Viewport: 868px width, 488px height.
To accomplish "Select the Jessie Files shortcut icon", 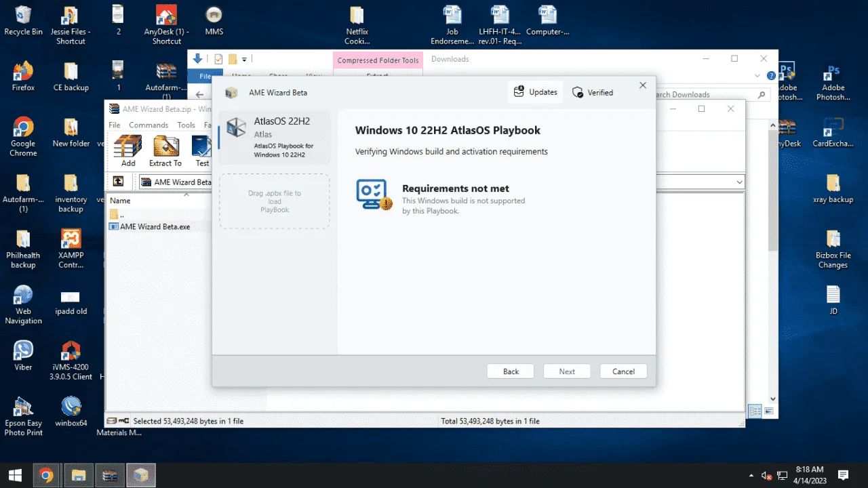I will pos(71,25).
